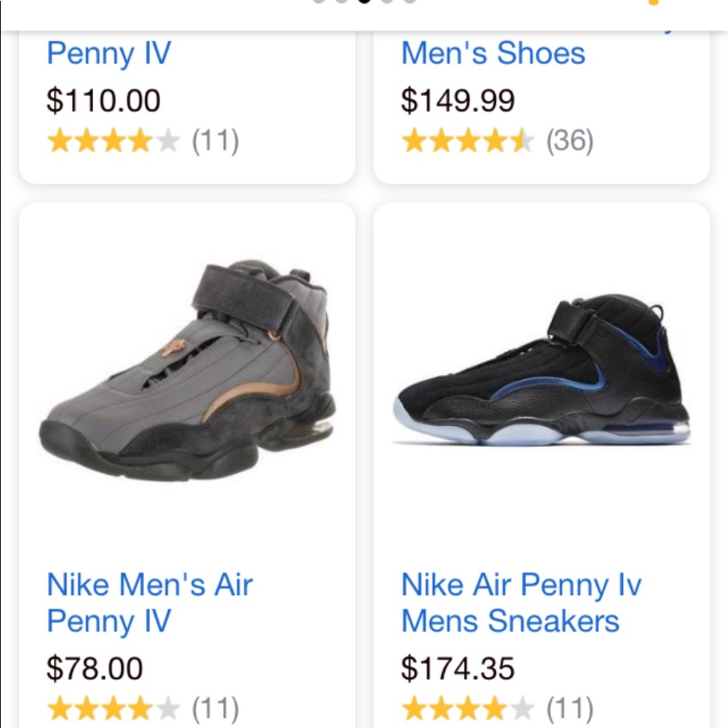Open the Nike Air Penny Iv Mens Sneakers link
Viewport: 728px width, 728px height.
point(521,602)
